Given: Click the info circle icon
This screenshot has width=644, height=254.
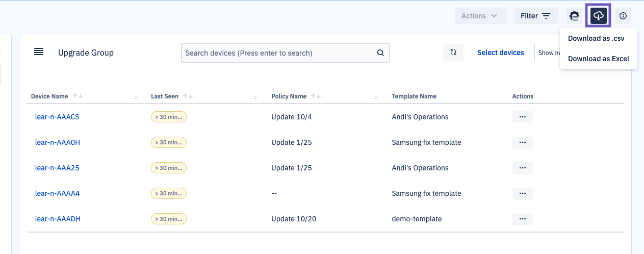Looking at the screenshot, I should pyautogui.click(x=623, y=16).
